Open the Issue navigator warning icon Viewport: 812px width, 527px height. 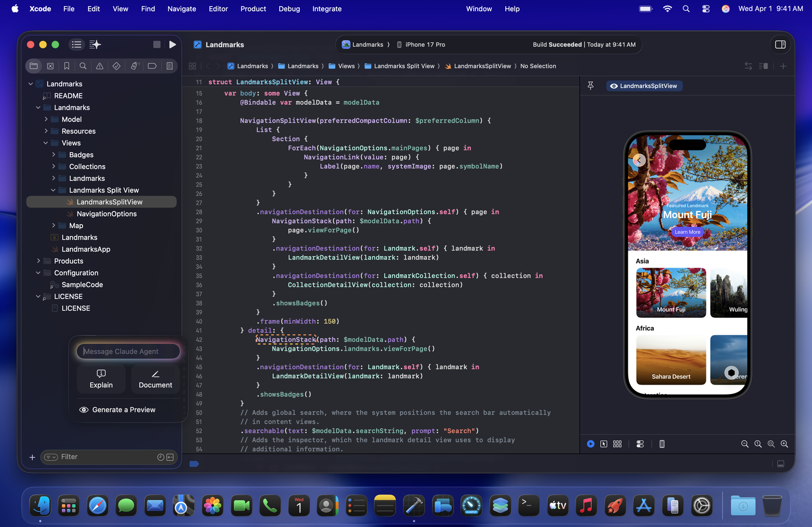click(x=100, y=66)
